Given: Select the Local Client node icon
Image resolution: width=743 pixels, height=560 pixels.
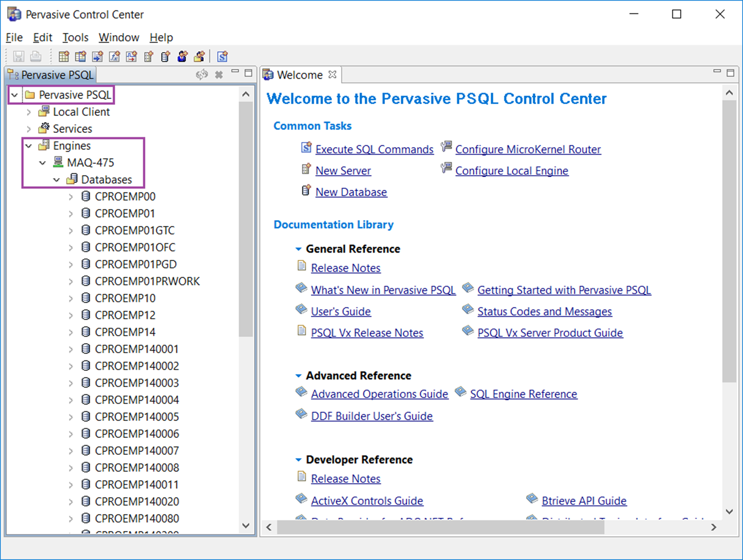Looking at the screenshot, I should coord(44,111).
